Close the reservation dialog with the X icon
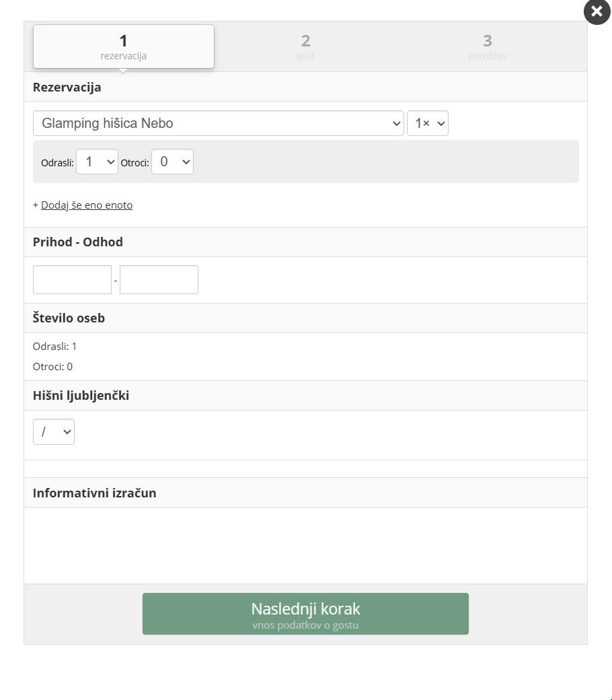The image size is (612, 700). (597, 11)
